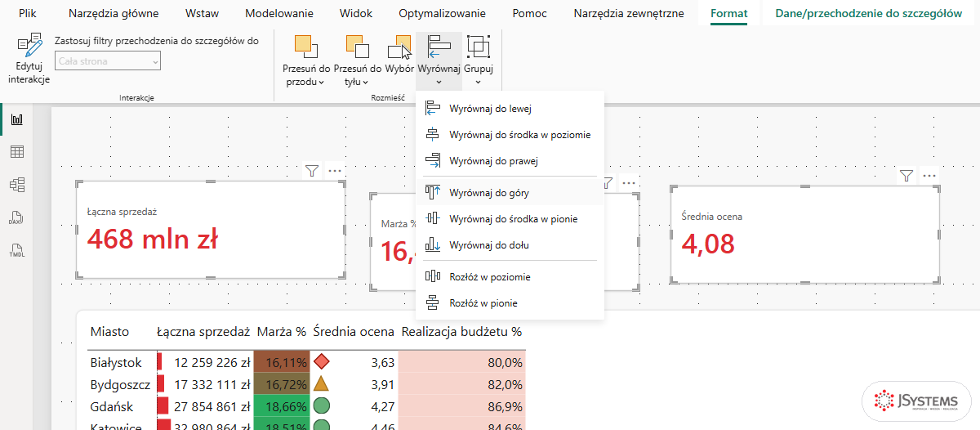980x430 pixels.
Task: Open the Cała strona dropdown
Action: [108, 60]
